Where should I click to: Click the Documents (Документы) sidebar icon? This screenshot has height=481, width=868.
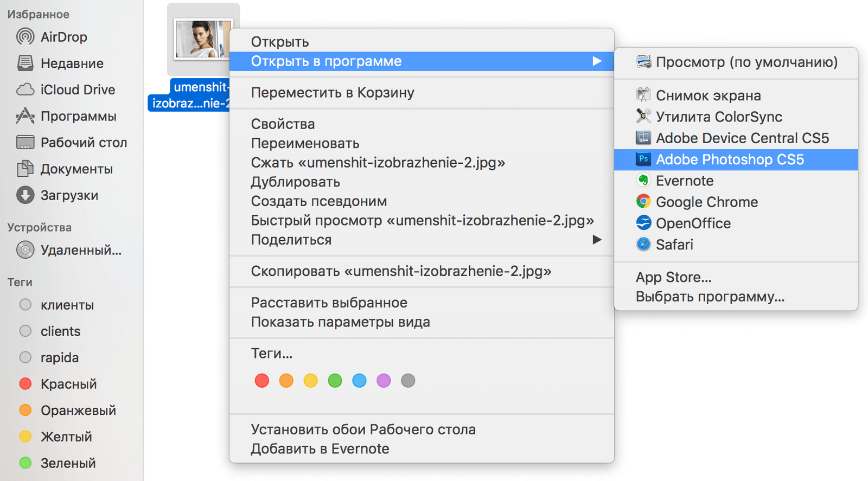pos(25,169)
